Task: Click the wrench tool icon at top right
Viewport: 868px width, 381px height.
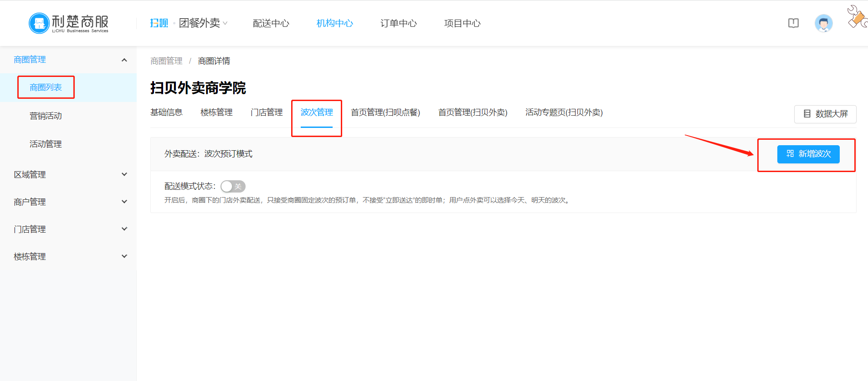Action: tap(857, 17)
